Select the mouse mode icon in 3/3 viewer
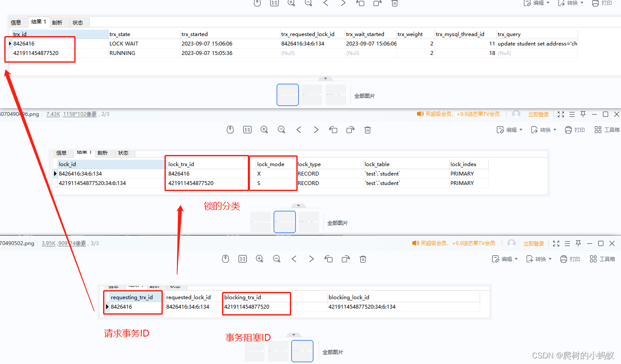Viewport: 621px width, 364px height. (225, 259)
